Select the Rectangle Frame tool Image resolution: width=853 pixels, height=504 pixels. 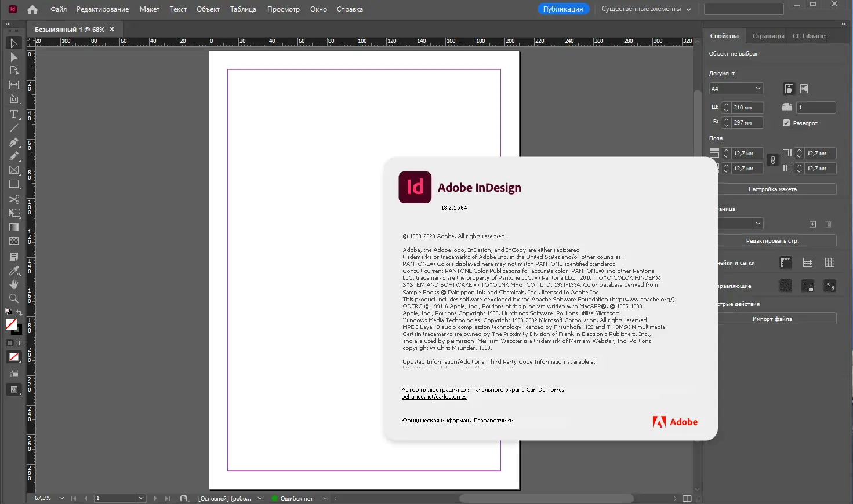point(13,170)
